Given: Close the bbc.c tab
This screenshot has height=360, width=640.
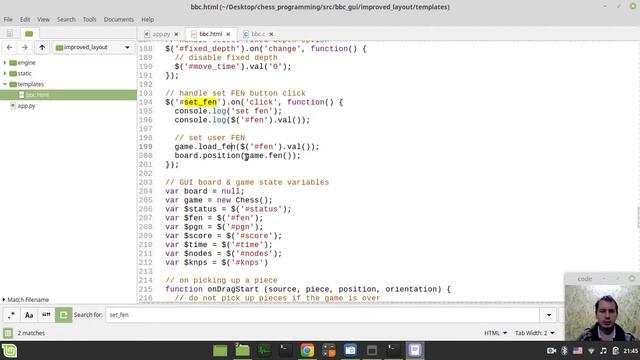Looking at the screenshot, I should 271,34.
